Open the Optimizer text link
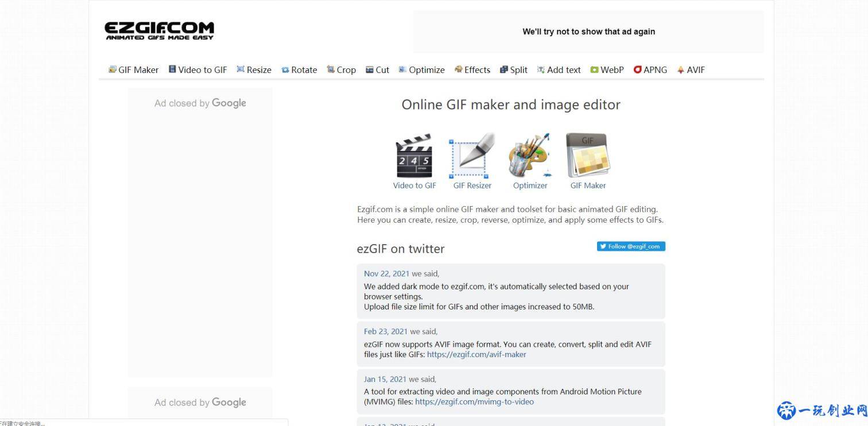 (x=530, y=185)
